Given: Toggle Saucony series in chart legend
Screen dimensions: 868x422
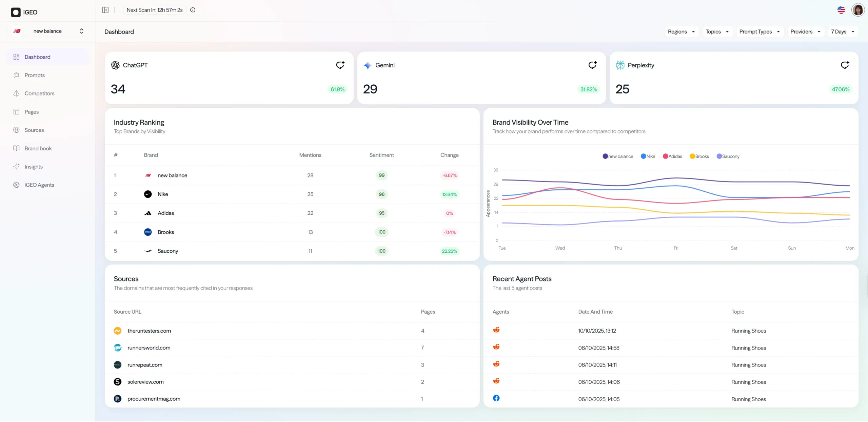Looking at the screenshot, I should [728, 156].
